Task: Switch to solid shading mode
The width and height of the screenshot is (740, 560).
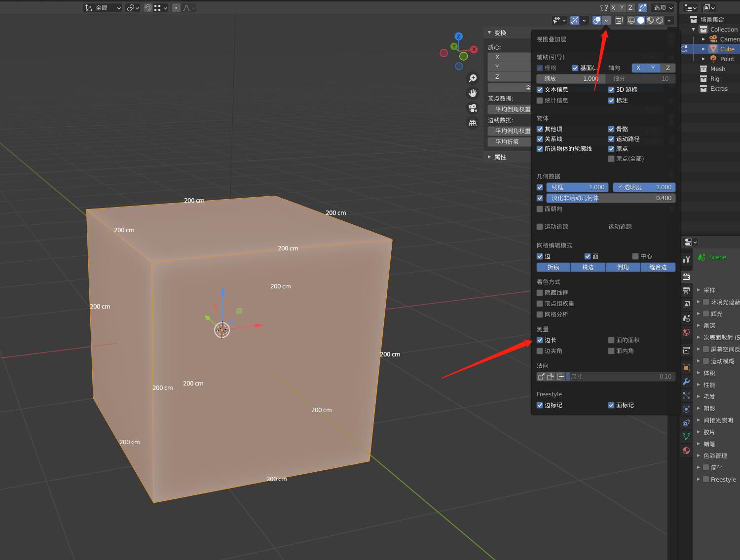Action: (x=641, y=20)
